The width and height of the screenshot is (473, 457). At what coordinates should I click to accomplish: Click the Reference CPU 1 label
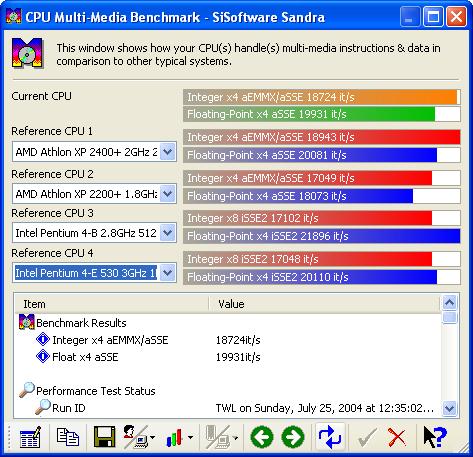[x=52, y=131]
